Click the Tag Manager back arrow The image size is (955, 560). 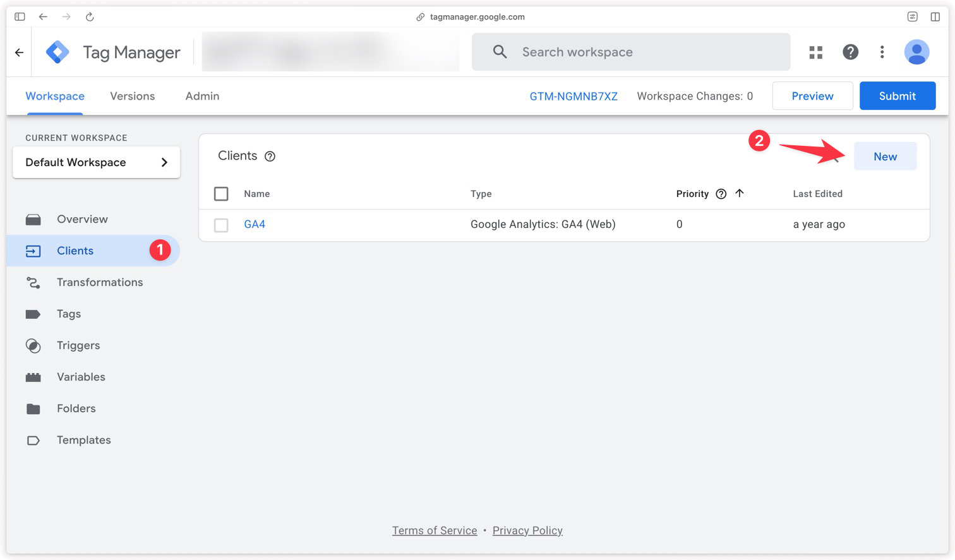click(20, 52)
